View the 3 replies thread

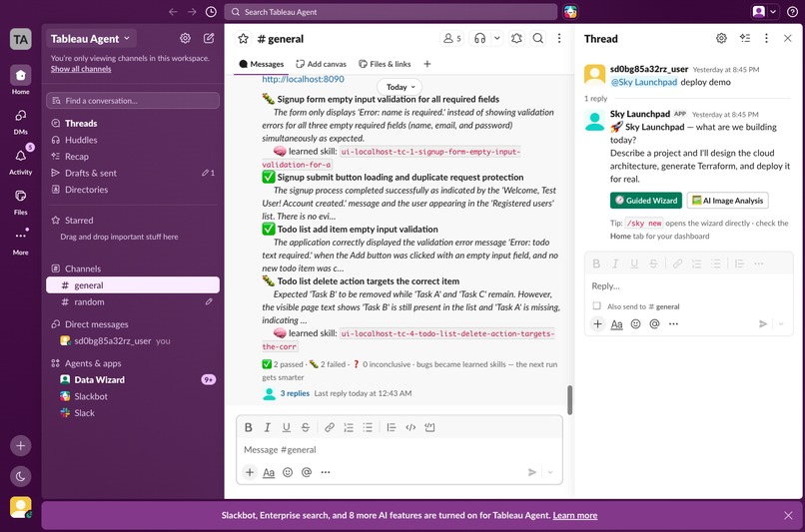pyautogui.click(x=295, y=393)
